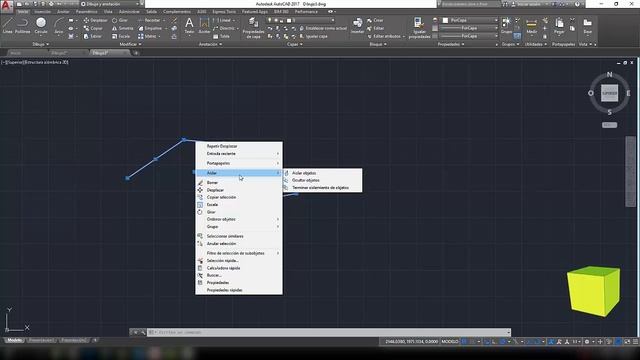This screenshot has height=360, width=640.
Task: Click the Directriz button
Action: pos(224,28)
